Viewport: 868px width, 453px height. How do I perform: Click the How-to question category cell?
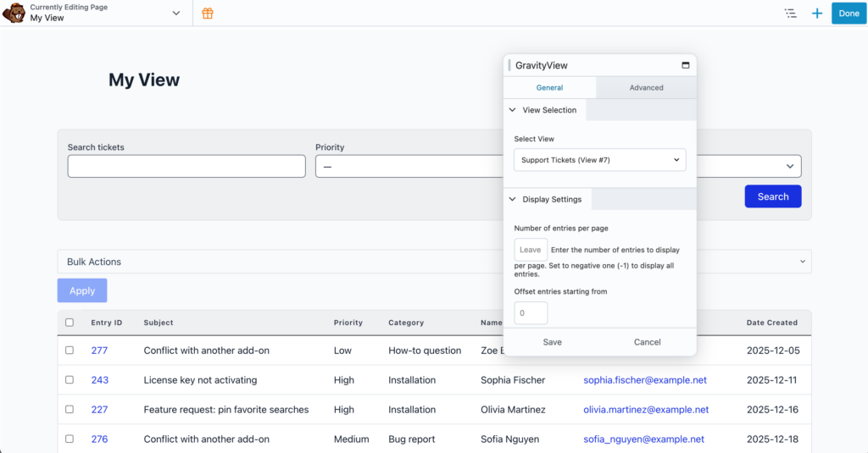[425, 350]
